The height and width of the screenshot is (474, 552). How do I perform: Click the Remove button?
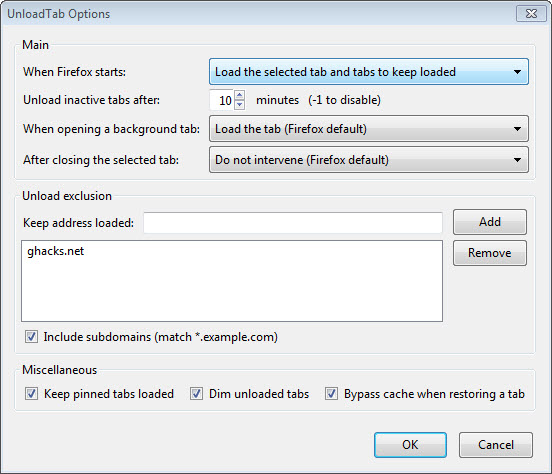[x=490, y=253]
